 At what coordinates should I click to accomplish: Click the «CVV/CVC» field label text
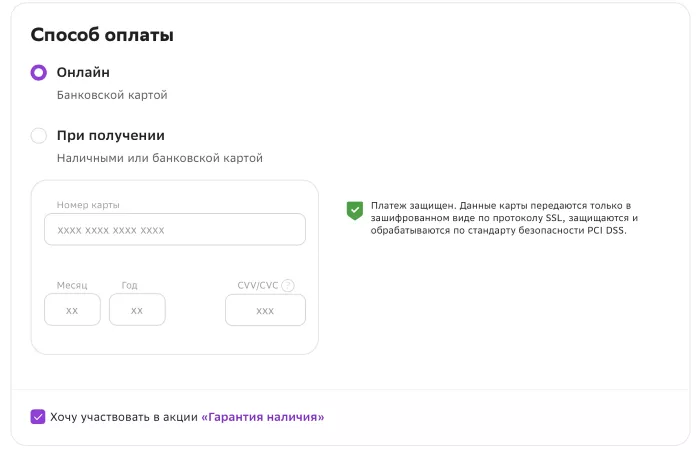[257, 285]
